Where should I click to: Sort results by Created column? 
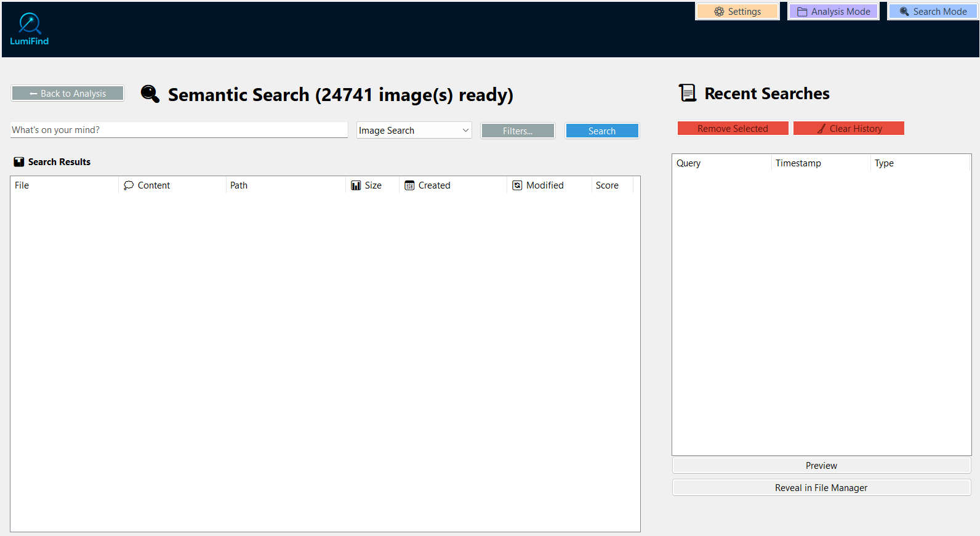[x=453, y=185]
